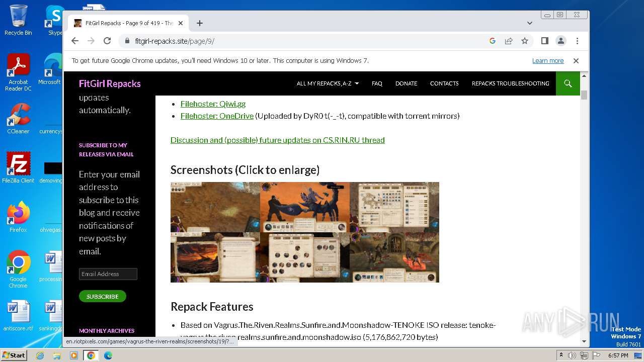Enlarge the bottom-left red landscape book screenshot
The image size is (644, 362).
215,257
